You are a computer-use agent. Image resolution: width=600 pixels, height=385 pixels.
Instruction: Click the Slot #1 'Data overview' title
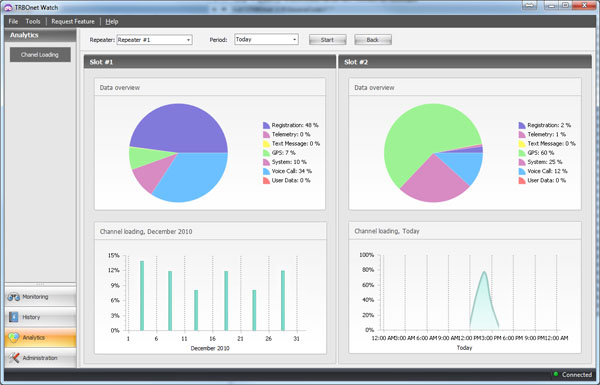pyautogui.click(x=120, y=88)
